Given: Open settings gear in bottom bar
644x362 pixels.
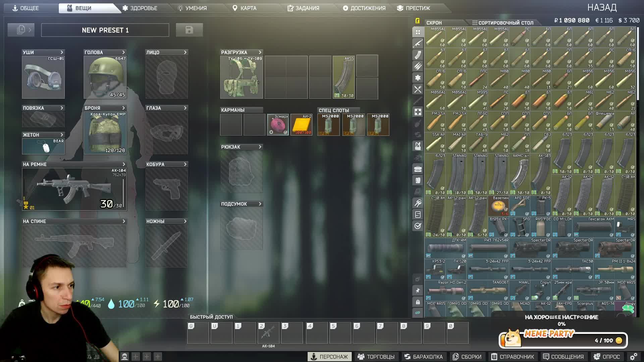Looking at the screenshot, I should point(633,357).
